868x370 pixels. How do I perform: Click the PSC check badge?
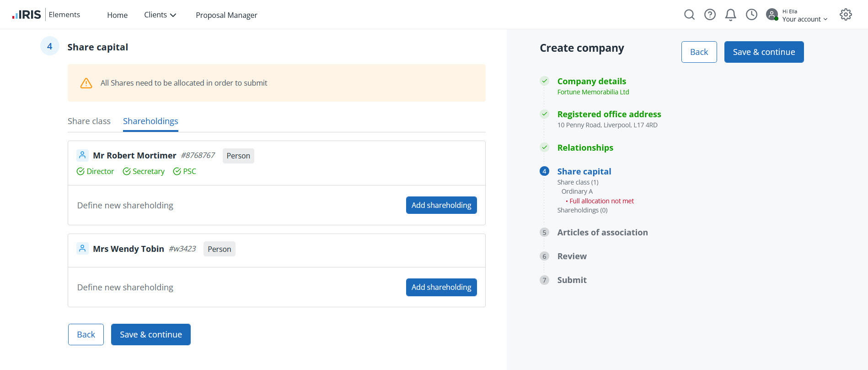(184, 171)
